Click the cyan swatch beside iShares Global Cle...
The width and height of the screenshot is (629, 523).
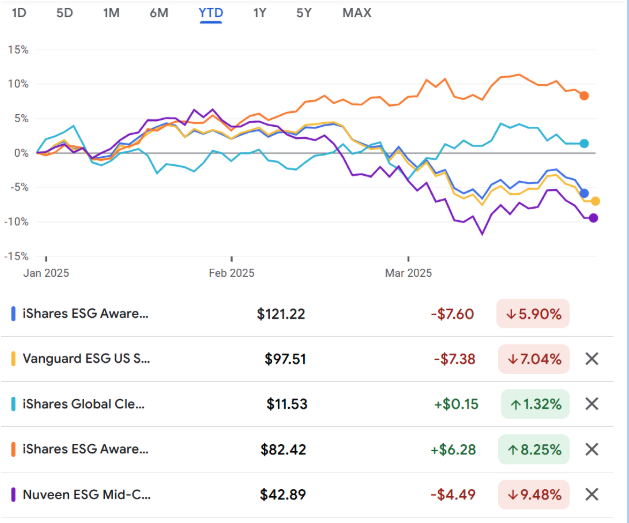[13, 404]
